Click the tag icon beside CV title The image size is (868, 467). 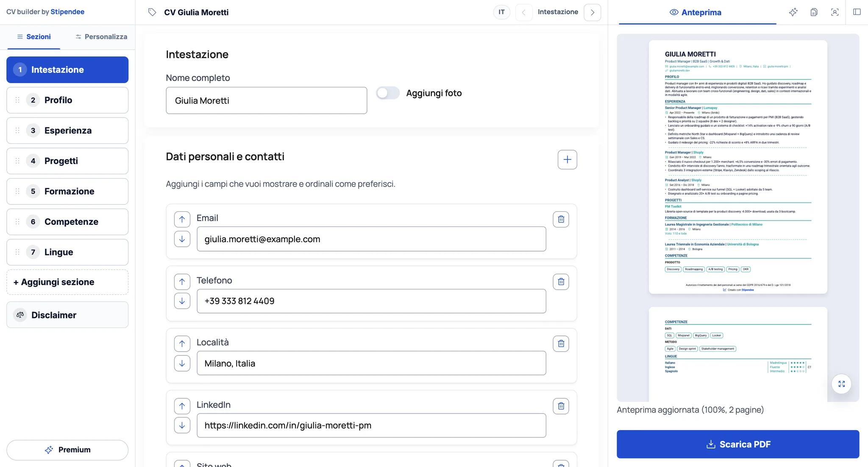coord(152,12)
